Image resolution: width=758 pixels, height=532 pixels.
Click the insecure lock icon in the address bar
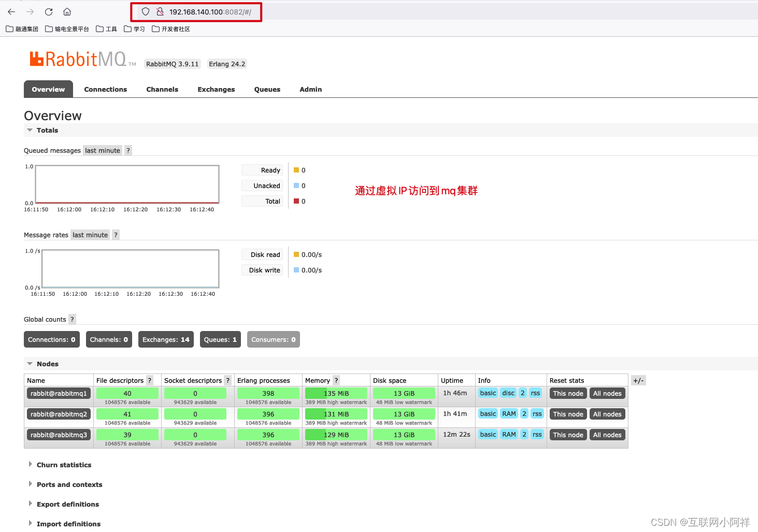point(160,11)
